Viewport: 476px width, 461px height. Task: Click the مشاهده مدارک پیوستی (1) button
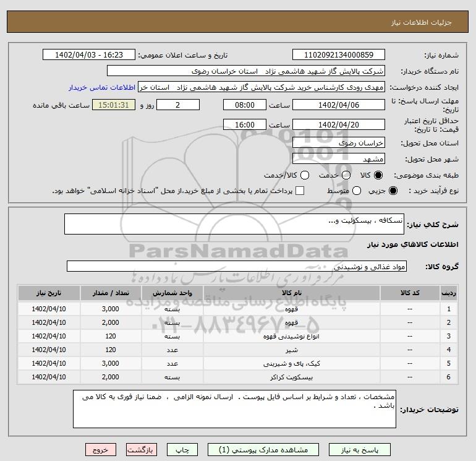(263, 450)
